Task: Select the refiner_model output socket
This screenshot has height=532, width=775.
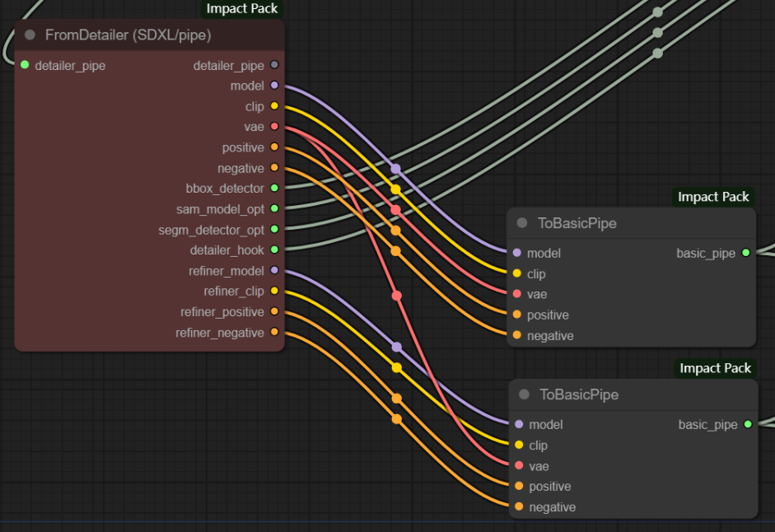Action: [274, 271]
